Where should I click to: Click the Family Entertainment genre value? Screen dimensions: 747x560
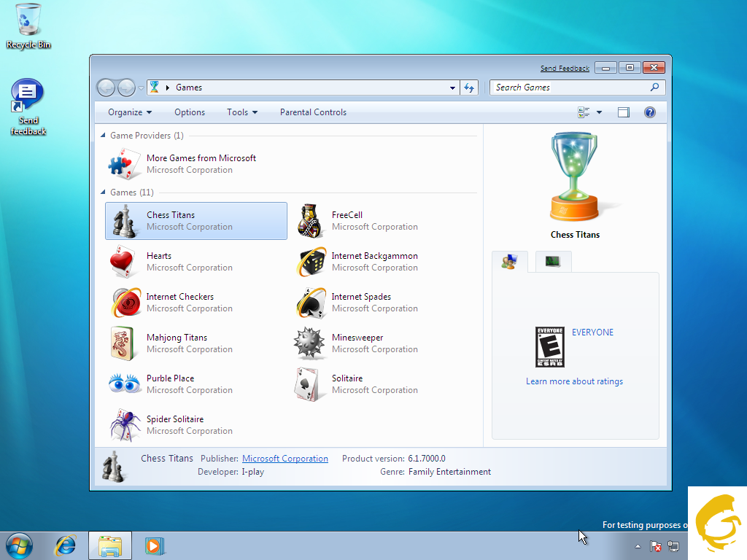449,472
